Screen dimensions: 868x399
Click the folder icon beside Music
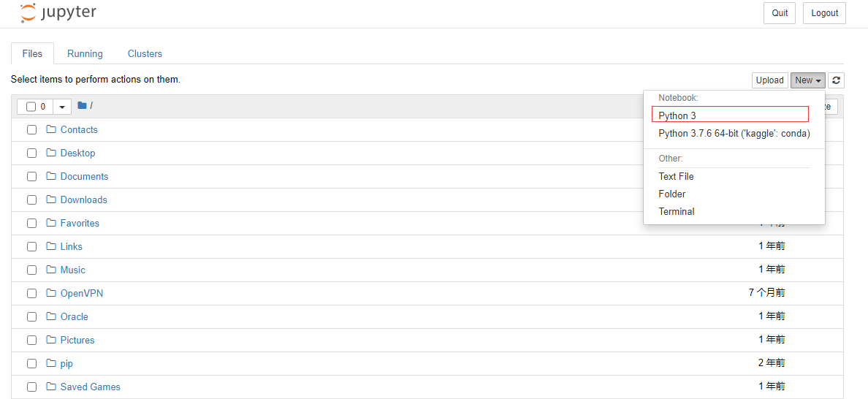click(51, 270)
